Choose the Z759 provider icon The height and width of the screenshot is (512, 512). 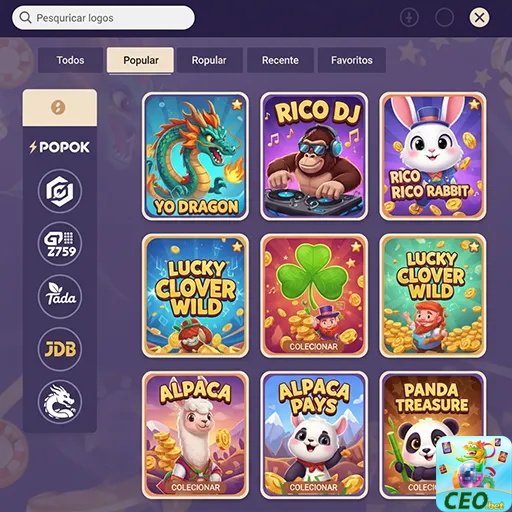point(60,244)
